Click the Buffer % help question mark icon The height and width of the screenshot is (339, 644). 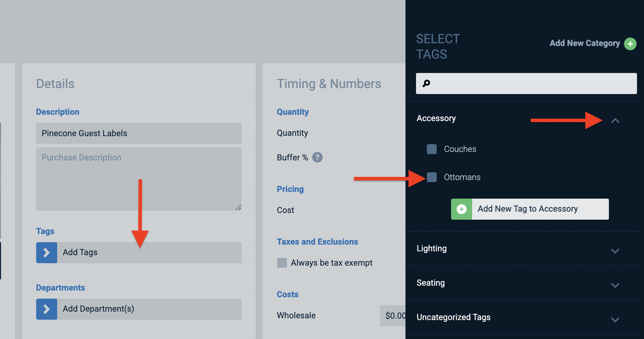(x=317, y=157)
